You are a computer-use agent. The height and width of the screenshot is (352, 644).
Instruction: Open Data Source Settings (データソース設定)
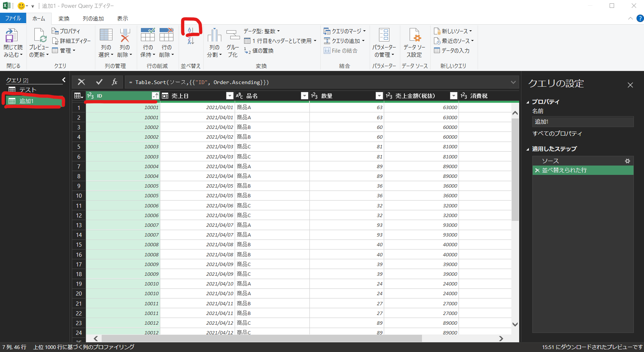tap(414, 43)
